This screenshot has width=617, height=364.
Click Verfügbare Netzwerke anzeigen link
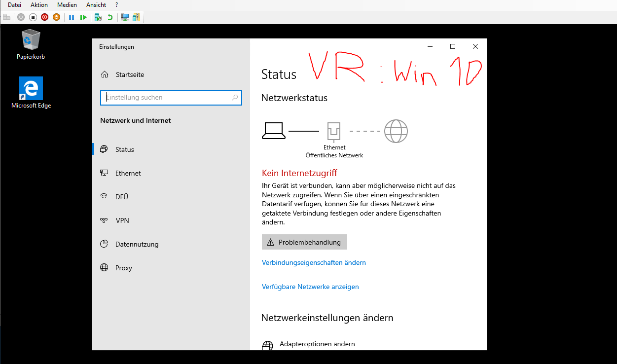[x=310, y=287]
